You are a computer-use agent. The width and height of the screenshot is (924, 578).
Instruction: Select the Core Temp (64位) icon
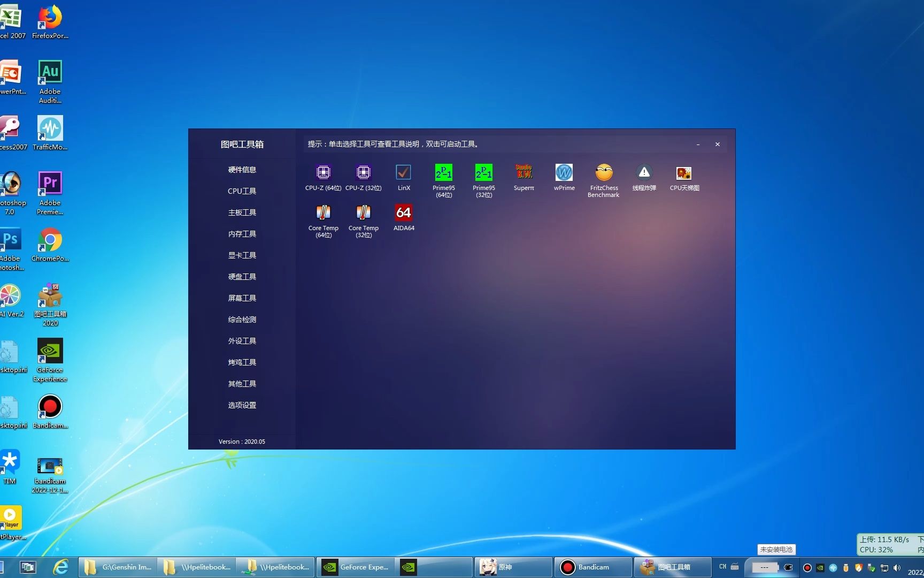tap(323, 213)
